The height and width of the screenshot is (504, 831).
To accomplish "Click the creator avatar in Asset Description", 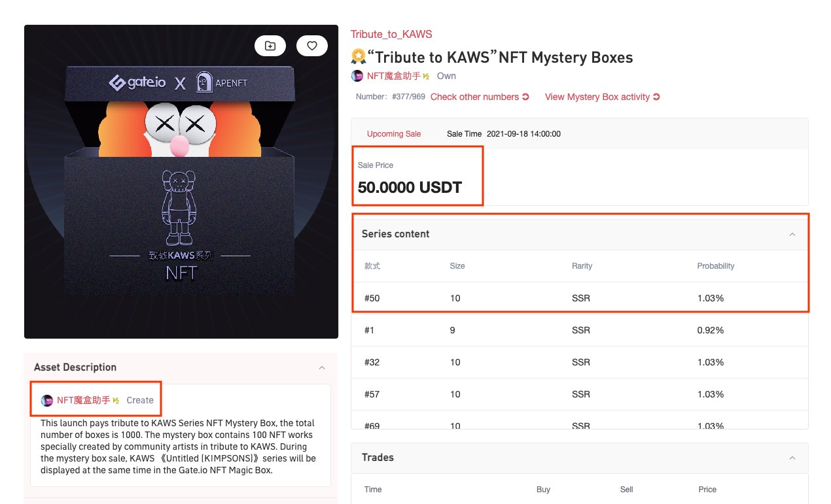I will click(x=47, y=400).
